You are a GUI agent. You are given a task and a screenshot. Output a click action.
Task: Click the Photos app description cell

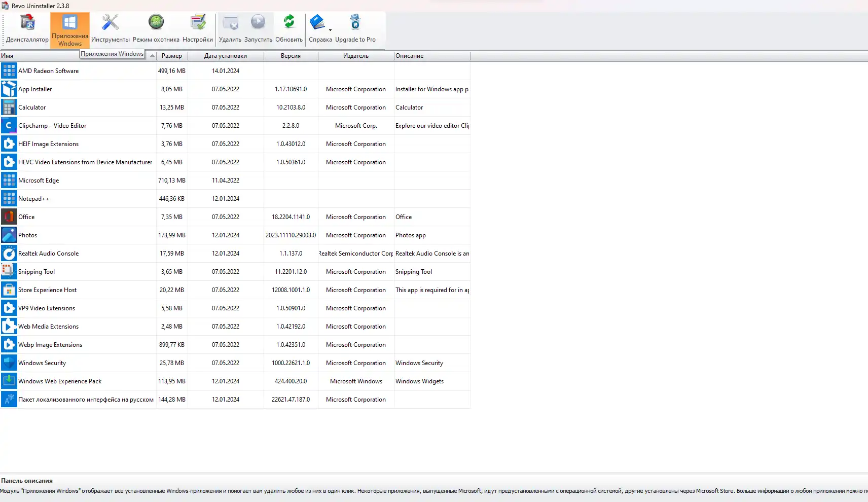tap(432, 235)
